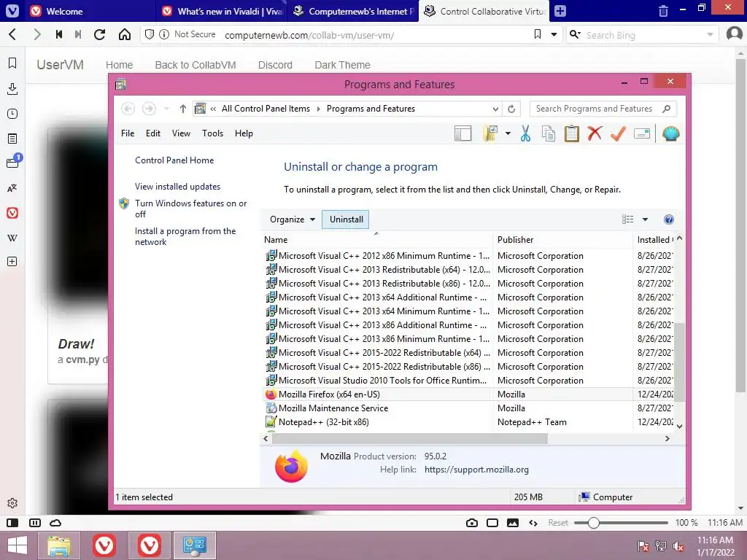Go back in browser history

pos(13,34)
